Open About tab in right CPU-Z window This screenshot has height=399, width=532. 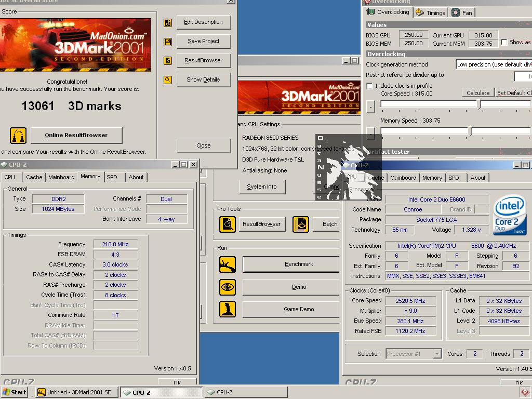(478, 178)
